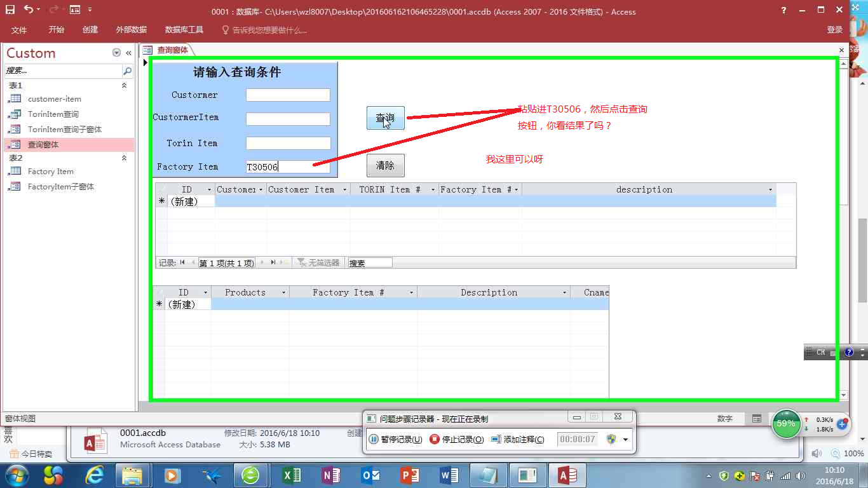868x488 pixels.
Task: Open the 外部数据 ribbon tab
Action: (x=131, y=30)
